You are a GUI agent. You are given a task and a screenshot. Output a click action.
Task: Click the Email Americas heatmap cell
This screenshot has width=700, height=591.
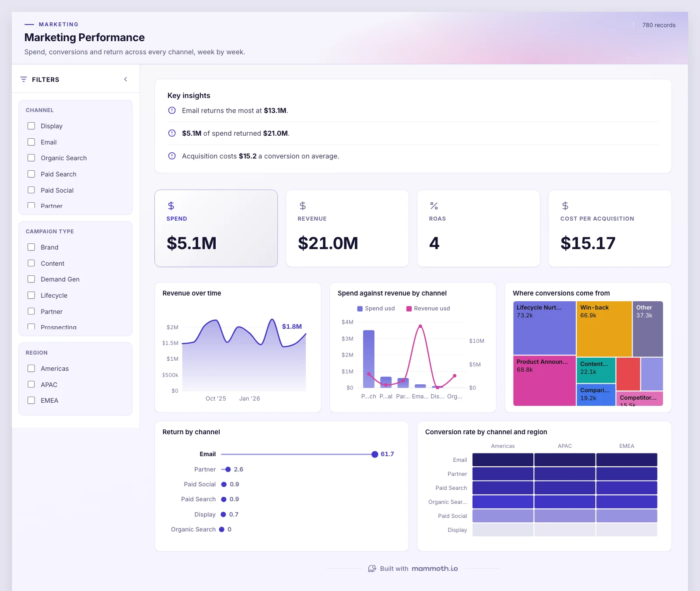tap(503, 460)
